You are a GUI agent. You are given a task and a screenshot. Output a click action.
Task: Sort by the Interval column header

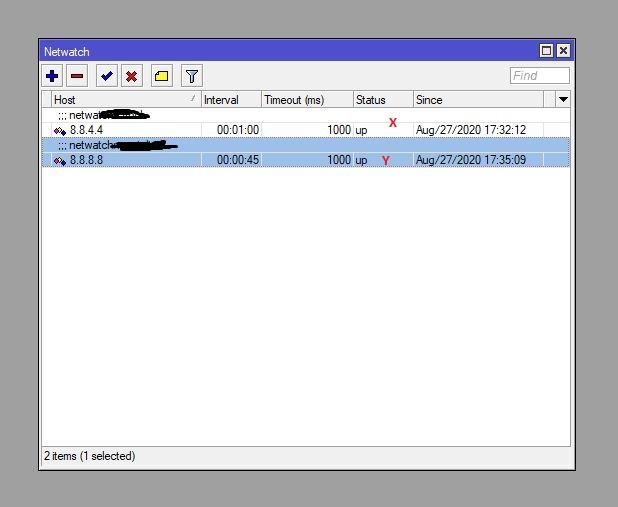pyautogui.click(x=231, y=100)
